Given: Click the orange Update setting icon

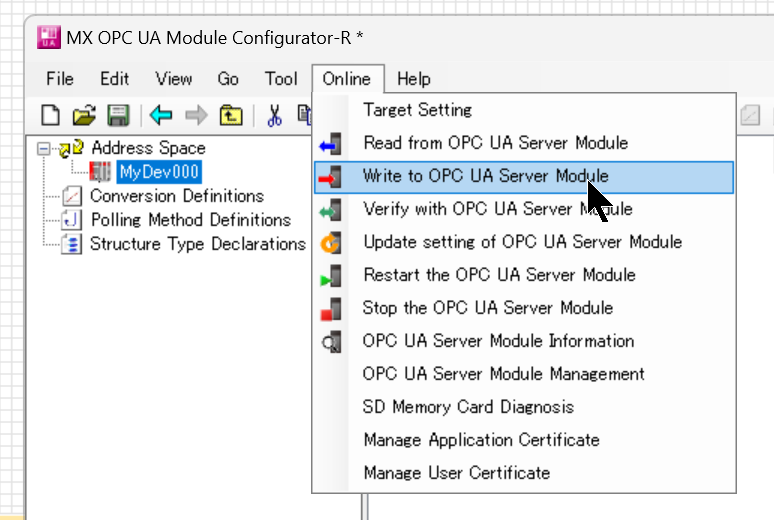Looking at the screenshot, I should tap(330, 243).
